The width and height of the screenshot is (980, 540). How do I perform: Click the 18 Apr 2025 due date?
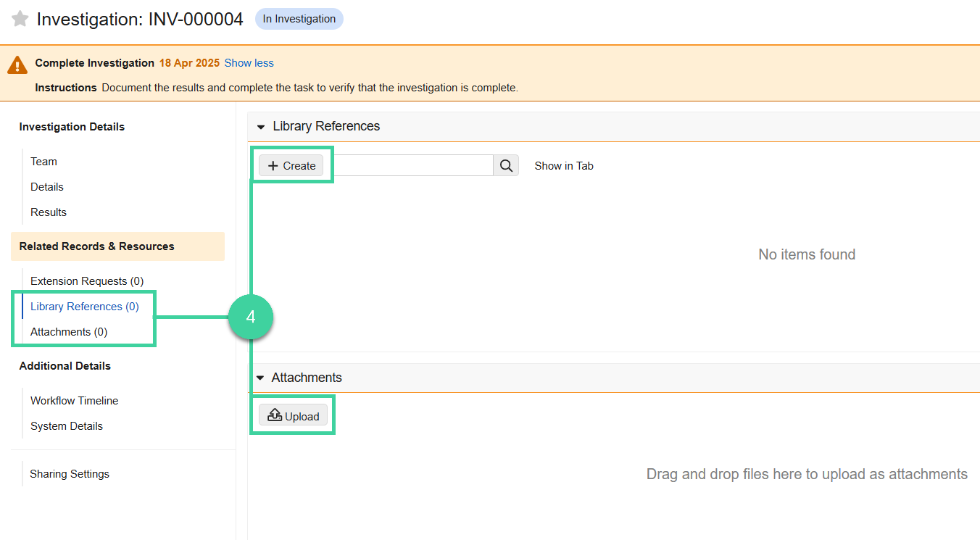[x=189, y=63]
